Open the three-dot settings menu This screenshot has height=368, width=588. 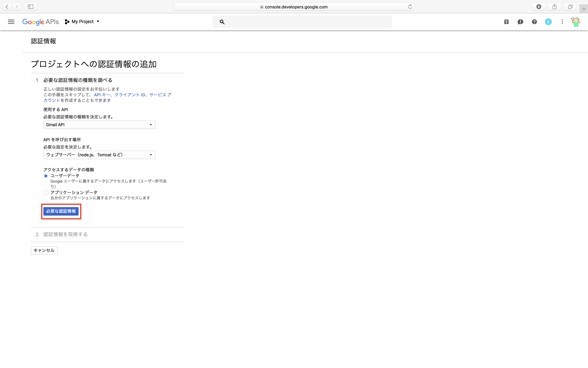[x=562, y=22]
